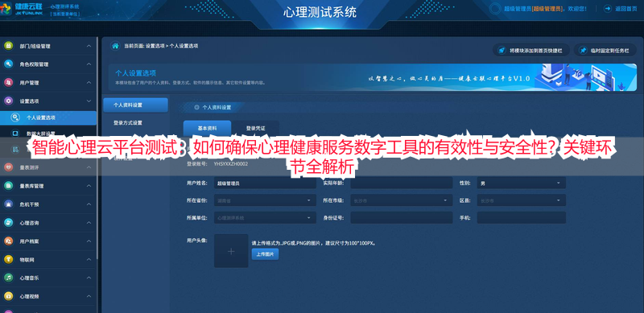The image size is (644, 313).
Task: Click the 上传图片 button
Action: coord(265,254)
